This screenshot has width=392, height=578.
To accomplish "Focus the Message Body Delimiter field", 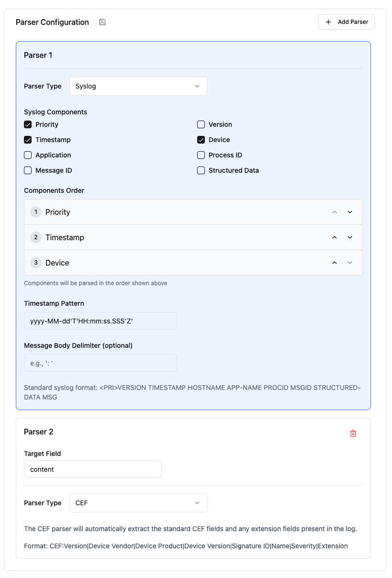I will pyautogui.click(x=101, y=363).
